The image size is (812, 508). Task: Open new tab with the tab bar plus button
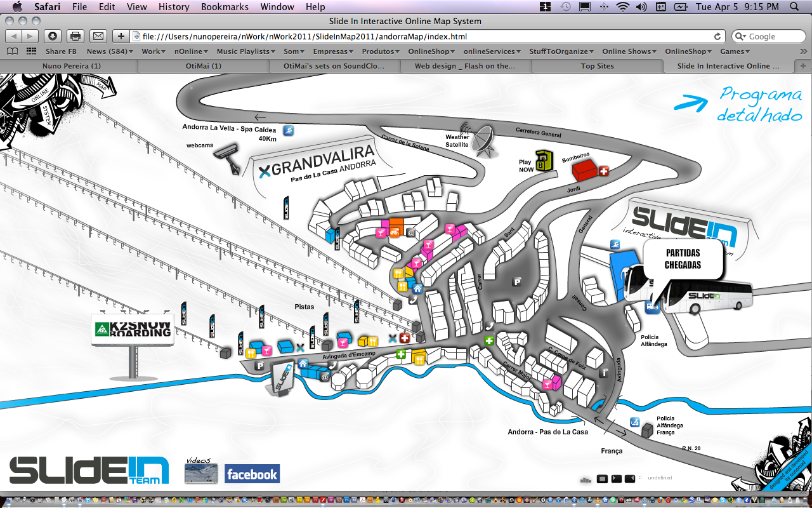(803, 65)
